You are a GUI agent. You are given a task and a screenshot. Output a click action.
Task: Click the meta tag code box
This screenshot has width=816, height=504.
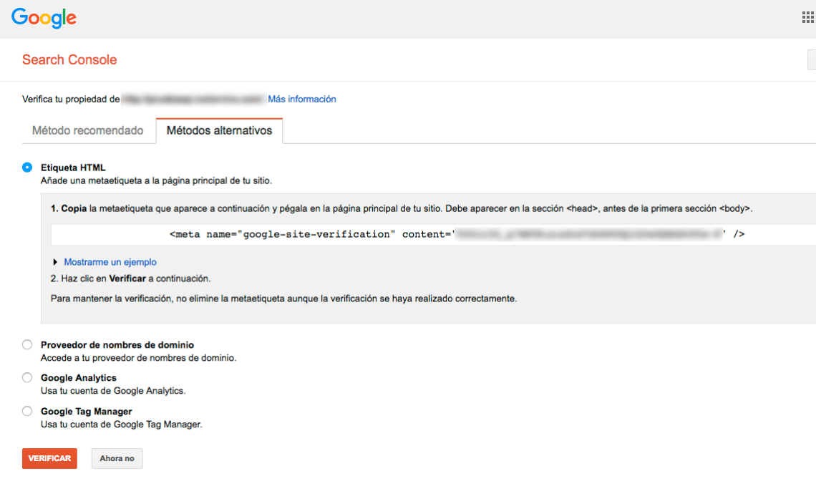pyautogui.click(x=433, y=234)
